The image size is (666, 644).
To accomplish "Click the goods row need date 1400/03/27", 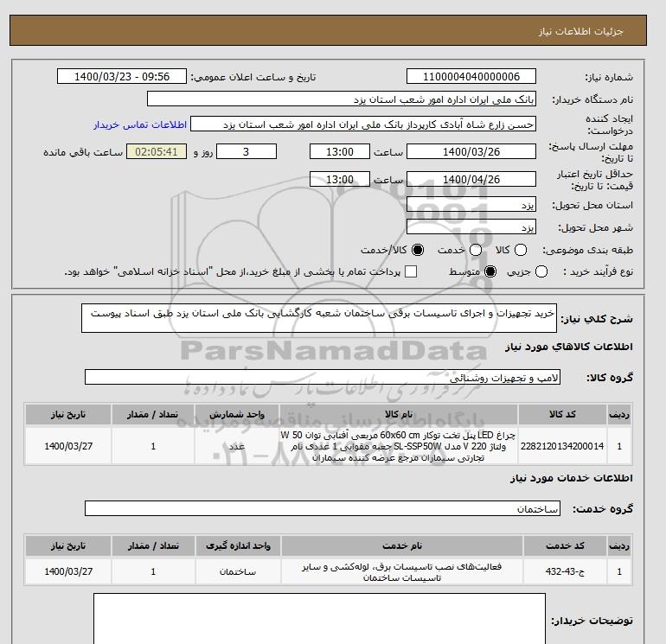I will coord(68,446).
